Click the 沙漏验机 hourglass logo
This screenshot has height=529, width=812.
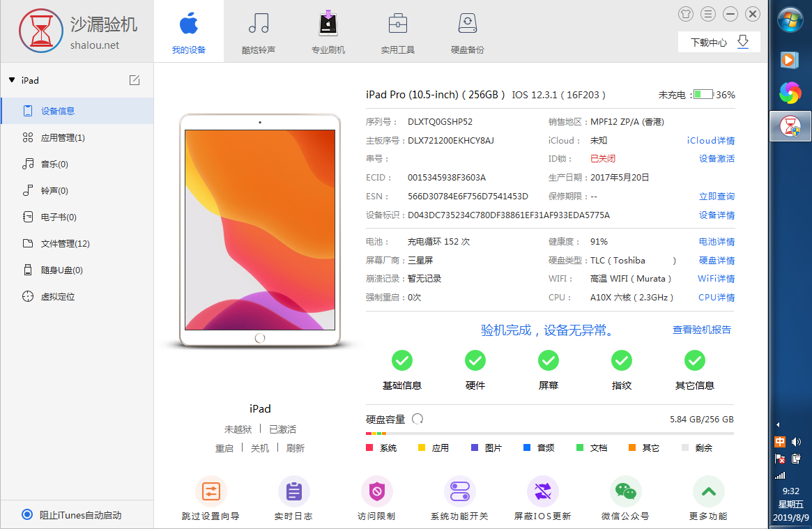point(41,31)
